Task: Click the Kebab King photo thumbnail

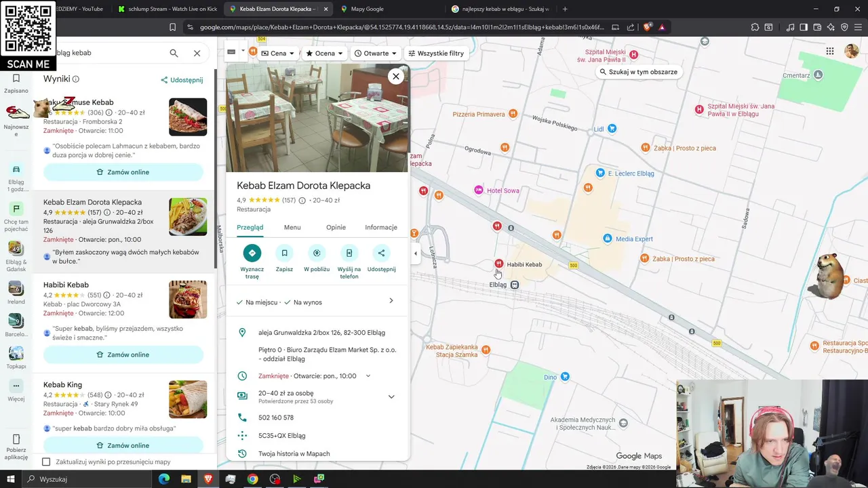Action: (188, 399)
